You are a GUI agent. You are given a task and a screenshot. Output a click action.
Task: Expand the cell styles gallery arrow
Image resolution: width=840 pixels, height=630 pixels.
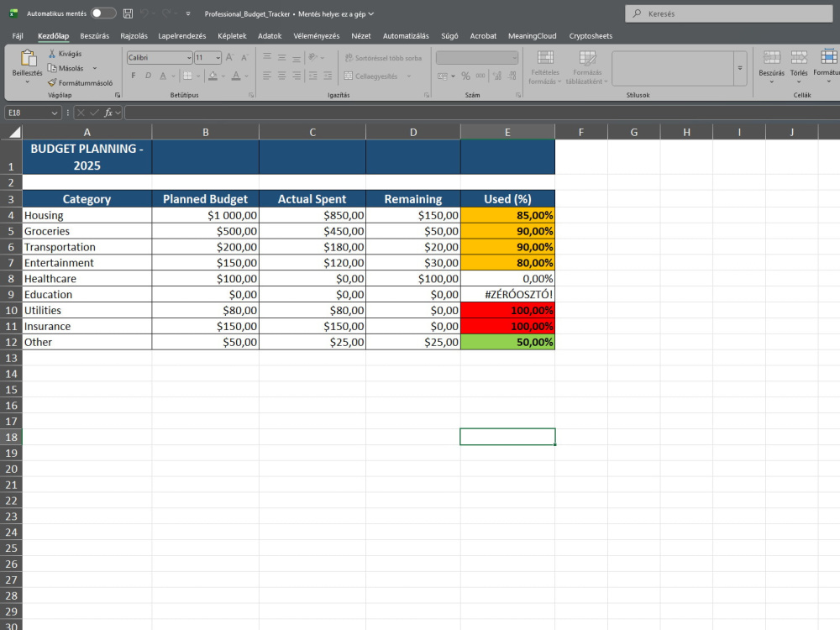(x=740, y=68)
